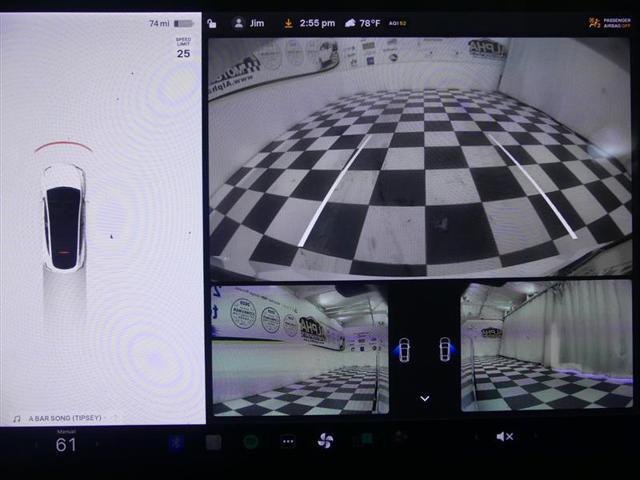
Task: Open the three-dot all apps launcher
Action: point(288,442)
